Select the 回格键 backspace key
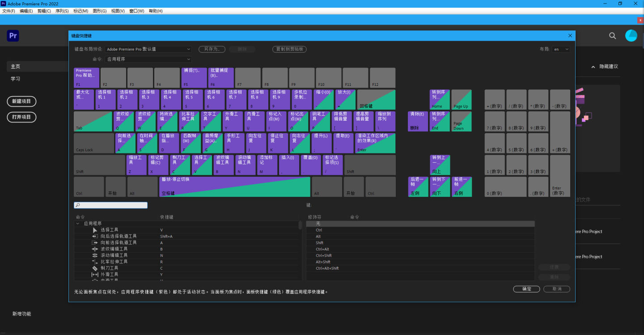 coord(376,99)
